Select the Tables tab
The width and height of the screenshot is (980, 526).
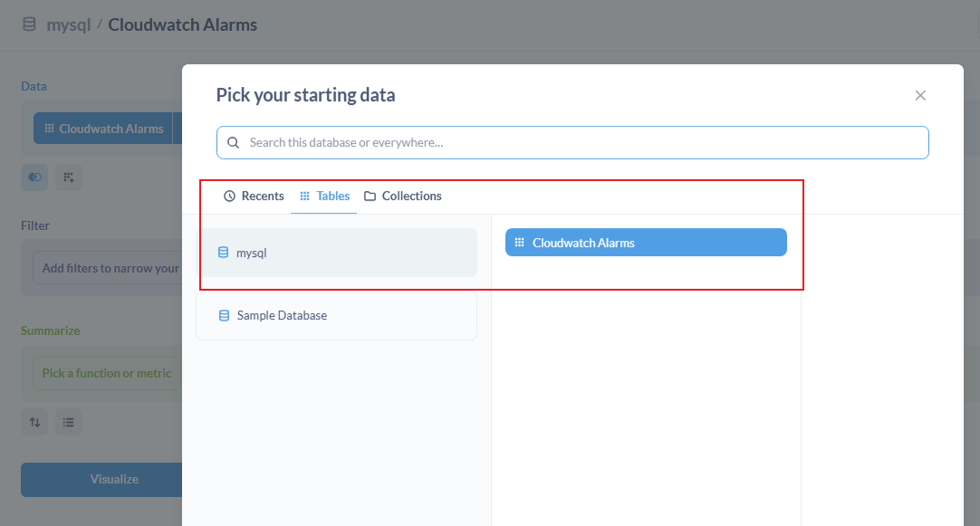point(324,196)
